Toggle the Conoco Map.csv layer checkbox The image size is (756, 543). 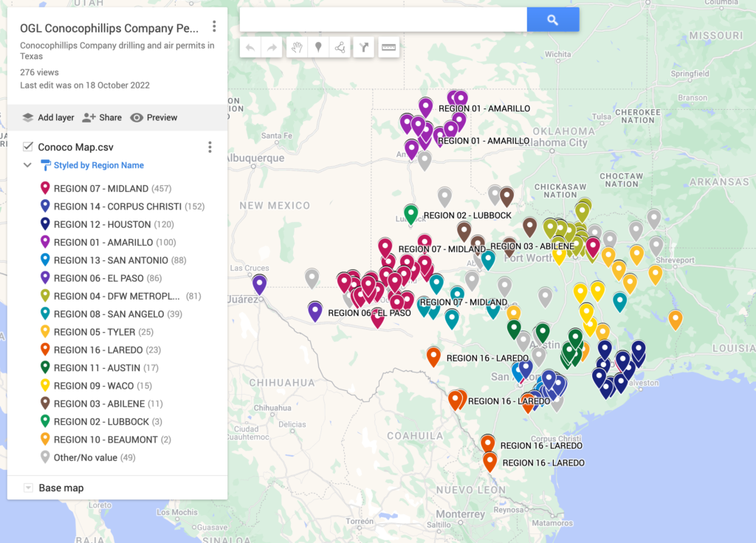[28, 147]
